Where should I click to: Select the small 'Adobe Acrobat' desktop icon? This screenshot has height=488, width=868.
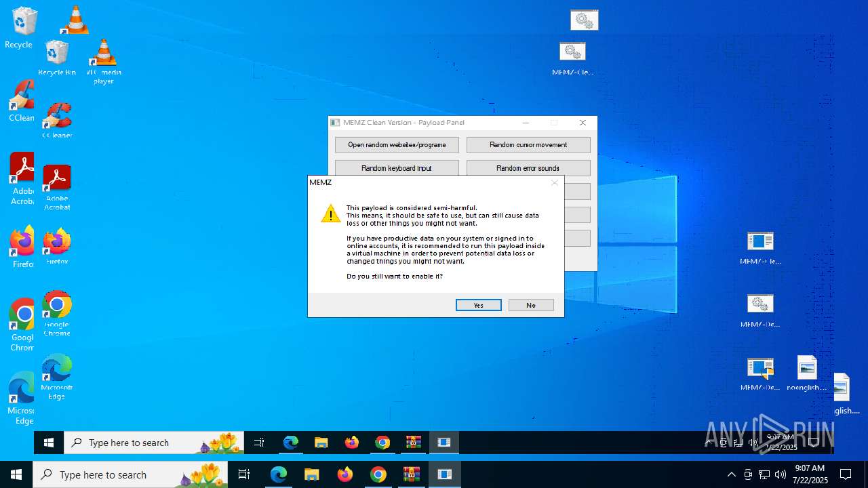pyautogui.click(x=57, y=188)
